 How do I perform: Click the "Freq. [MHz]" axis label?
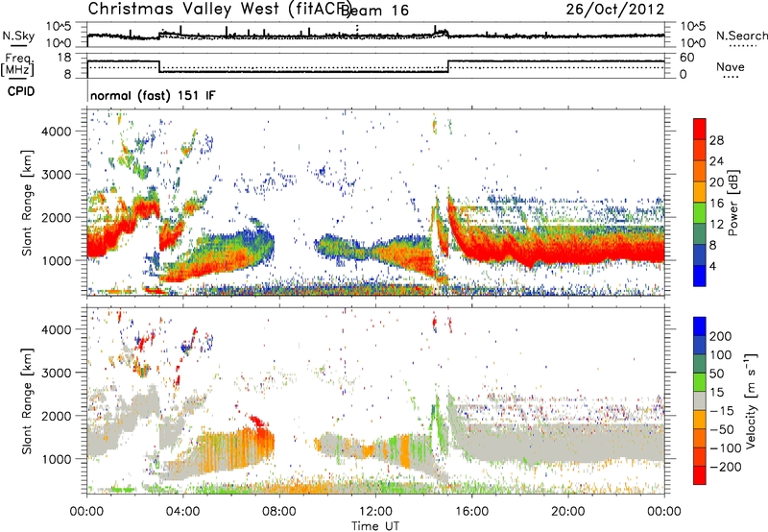click(17, 65)
